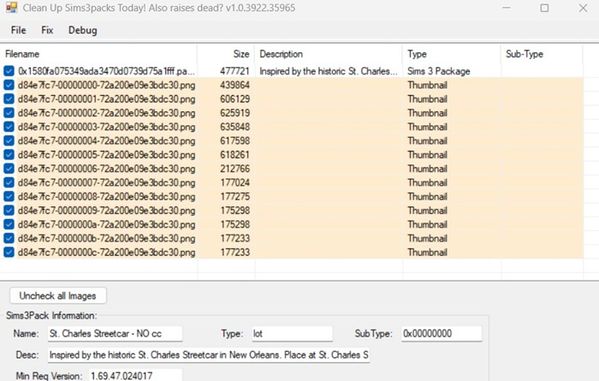Click the Min Req Version field
Viewport: 599px width, 381px height.
(x=135, y=375)
